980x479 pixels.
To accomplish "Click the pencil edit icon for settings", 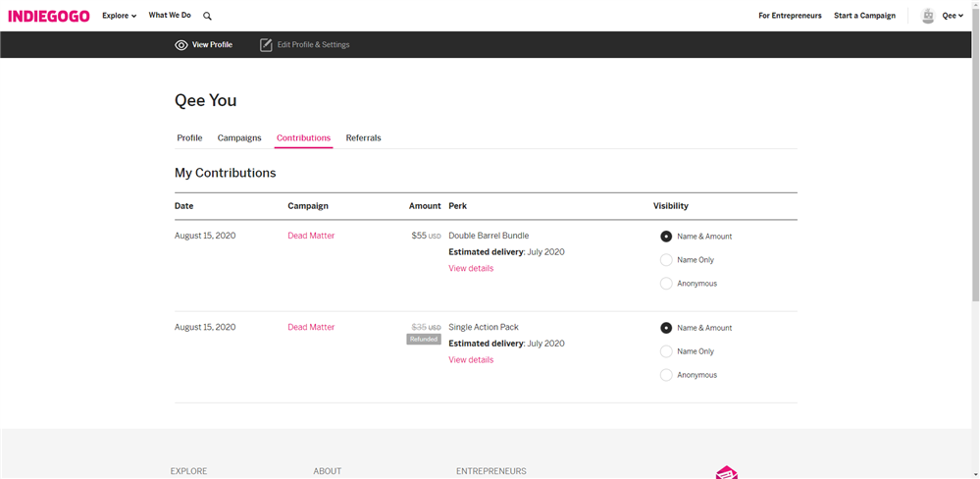I will coord(266,45).
